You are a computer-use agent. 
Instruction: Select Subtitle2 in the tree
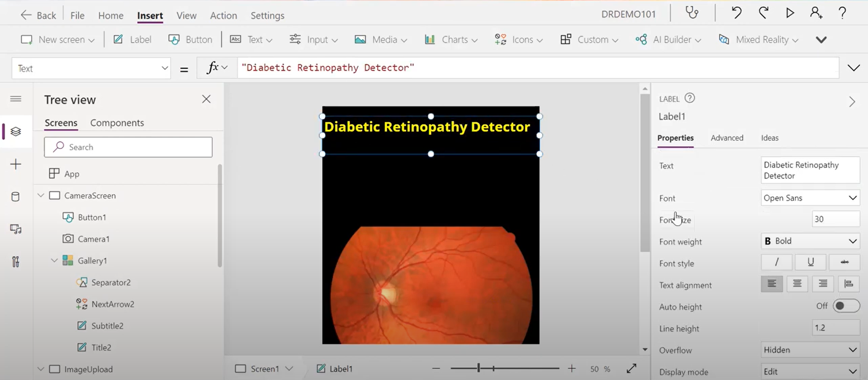coord(107,326)
